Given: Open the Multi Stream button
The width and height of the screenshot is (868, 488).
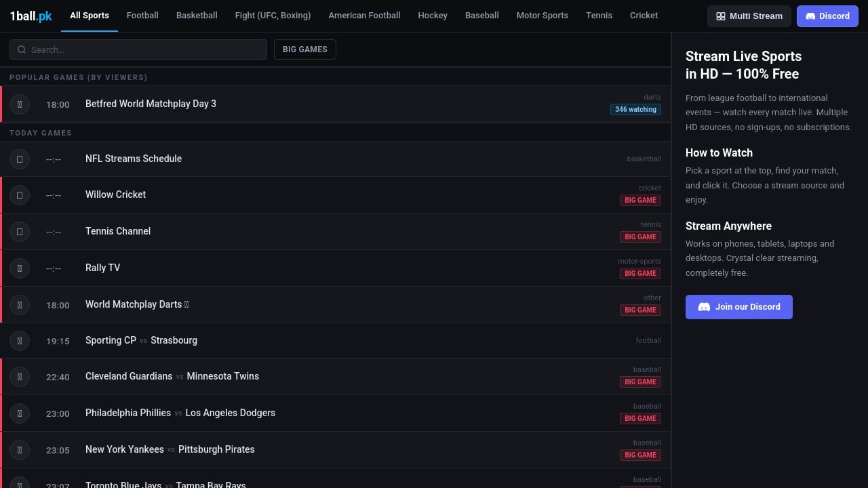Looking at the screenshot, I should click(x=749, y=16).
